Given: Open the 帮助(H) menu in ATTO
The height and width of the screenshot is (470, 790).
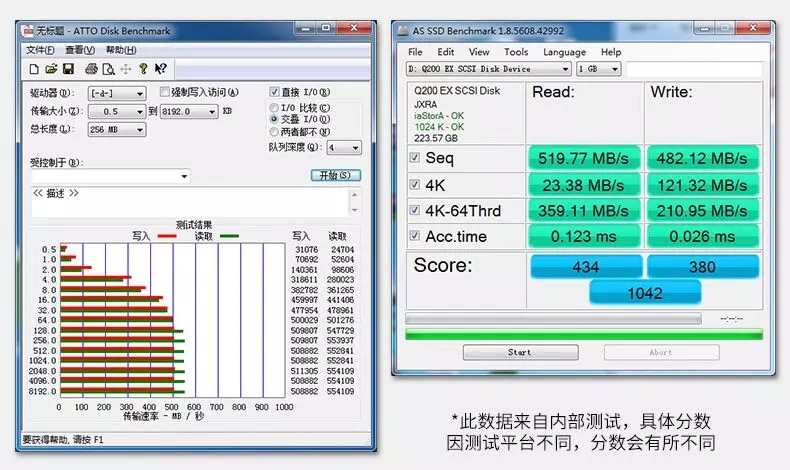Looking at the screenshot, I should click(121, 50).
